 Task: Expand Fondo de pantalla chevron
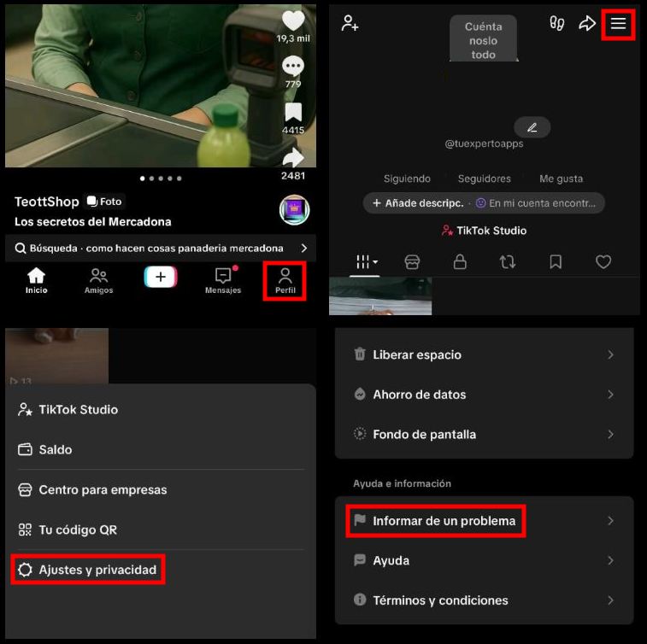click(611, 434)
